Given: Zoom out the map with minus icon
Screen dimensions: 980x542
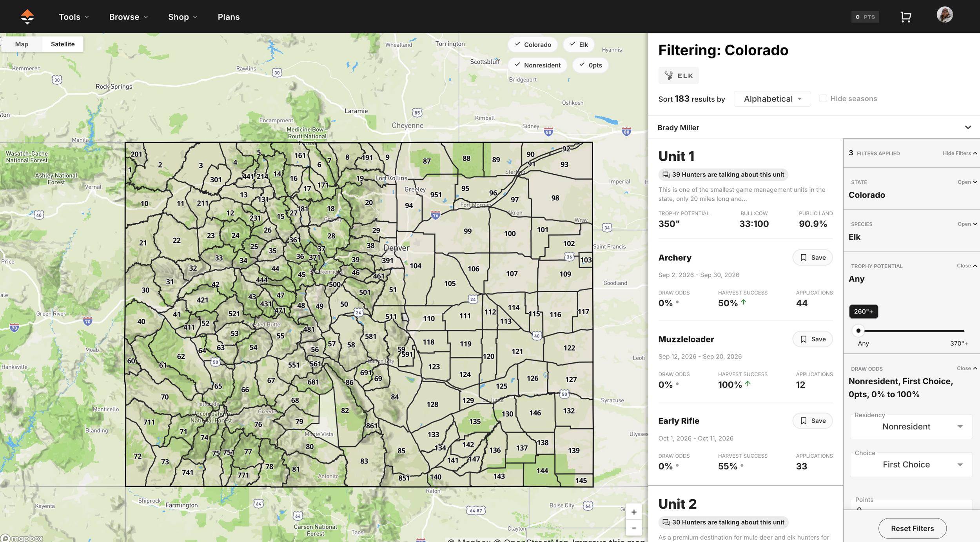Looking at the screenshot, I should pyautogui.click(x=633, y=528).
